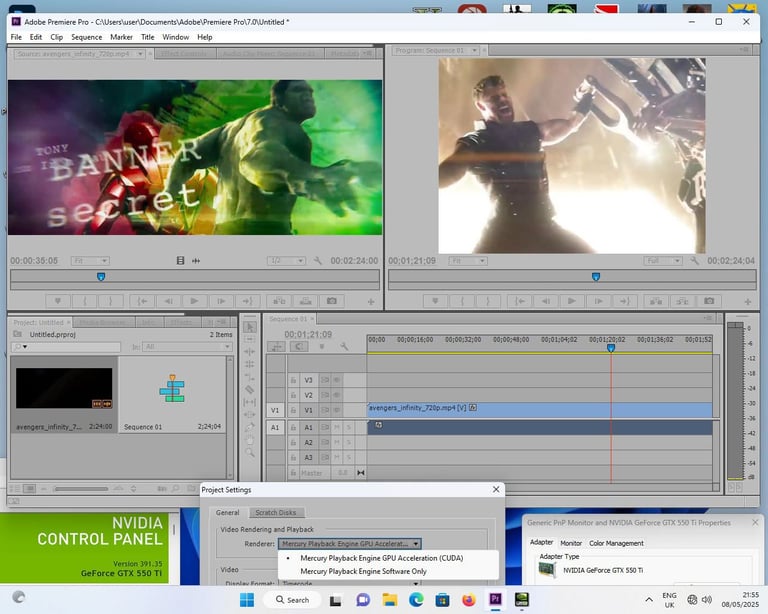Screen dimensions: 768x614
Task: Select Sequence 01 item in Project panel
Action: click(172, 395)
